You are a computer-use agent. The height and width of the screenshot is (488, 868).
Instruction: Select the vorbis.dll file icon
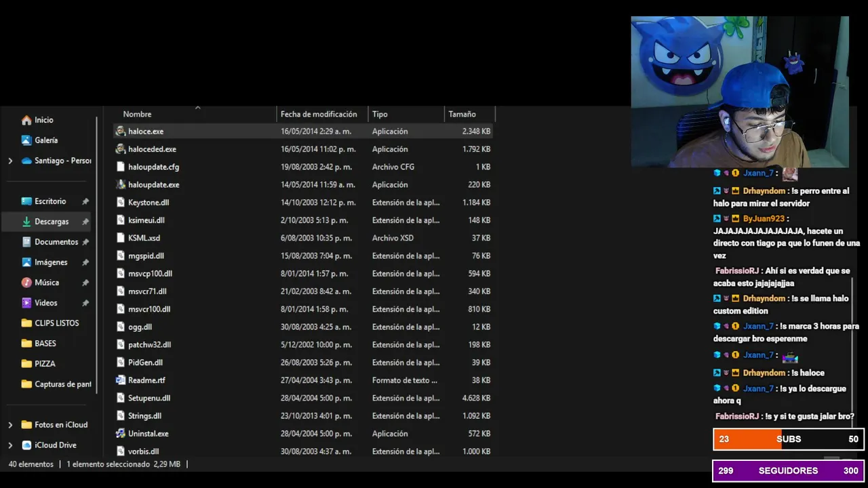[x=121, y=451]
